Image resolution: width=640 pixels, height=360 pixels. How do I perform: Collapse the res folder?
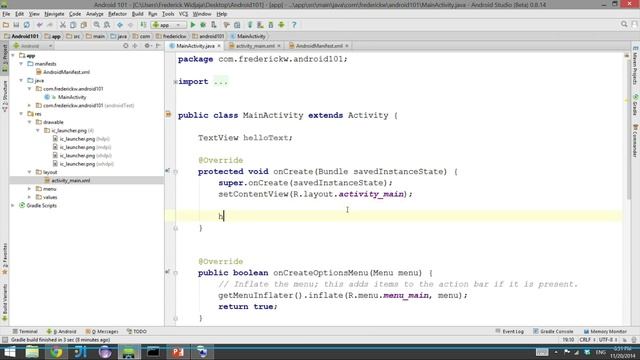21,114
